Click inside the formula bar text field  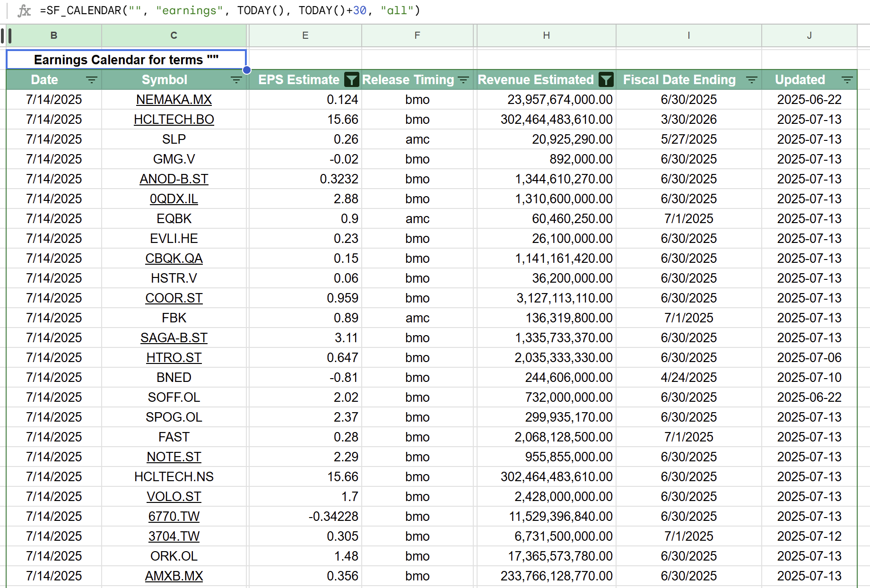coord(236,10)
